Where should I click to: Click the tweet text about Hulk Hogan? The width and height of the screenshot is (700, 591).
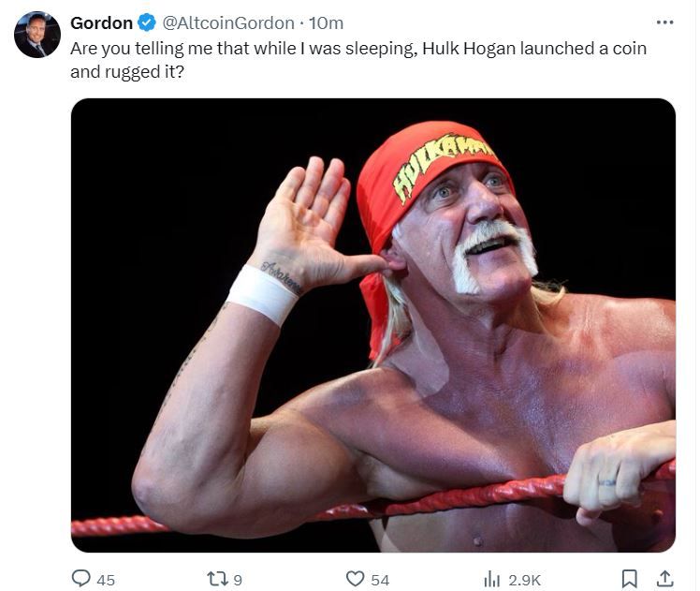[x=358, y=60]
